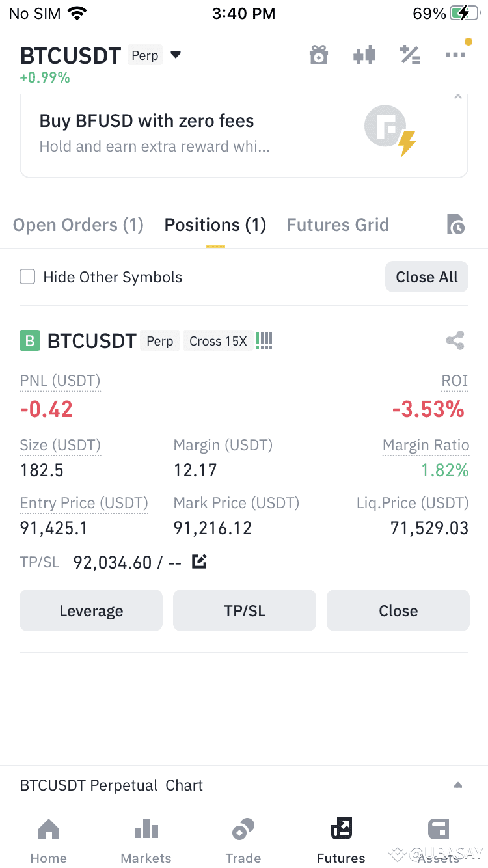The height and width of the screenshot is (868, 488).
Task: Open the candlestick chart icon
Action: pyautogui.click(x=364, y=55)
